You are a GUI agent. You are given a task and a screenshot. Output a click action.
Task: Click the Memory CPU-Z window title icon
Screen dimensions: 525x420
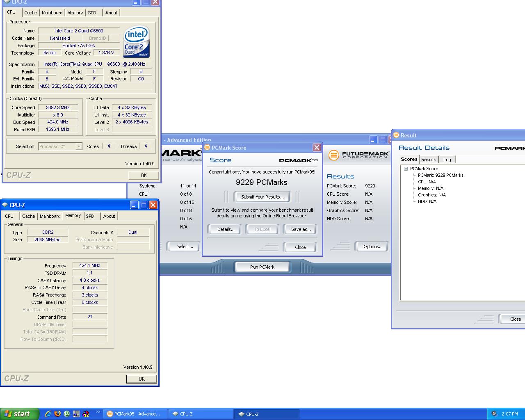[5, 205]
